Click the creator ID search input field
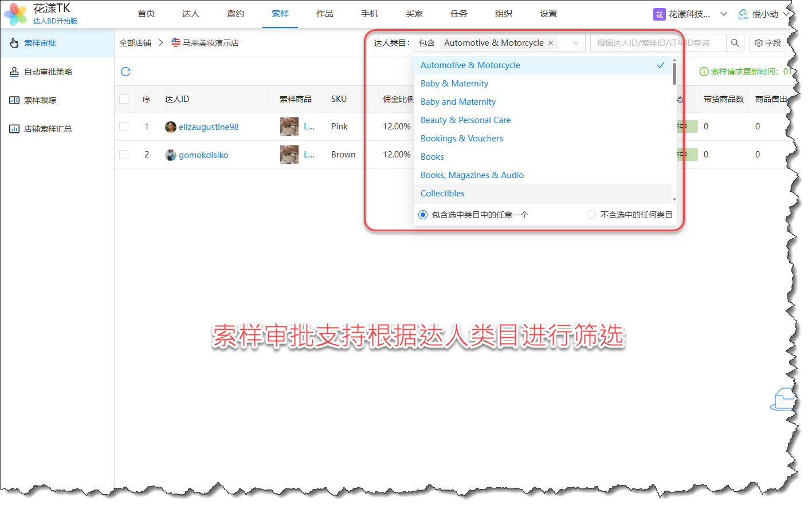 click(x=658, y=43)
